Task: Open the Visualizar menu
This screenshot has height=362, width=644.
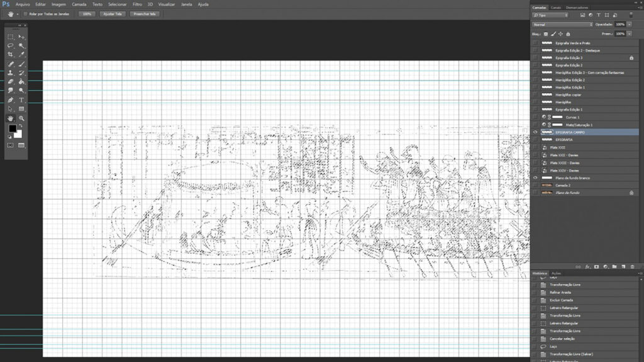Action: [x=166, y=4]
